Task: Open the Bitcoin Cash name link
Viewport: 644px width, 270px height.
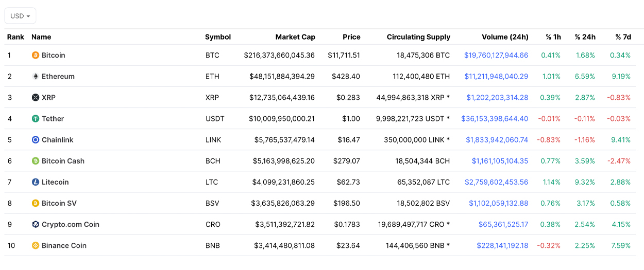Action: click(63, 161)
